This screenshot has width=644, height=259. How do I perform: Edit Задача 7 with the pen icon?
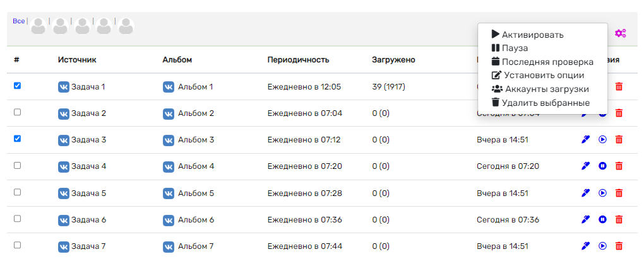[586, 246]
